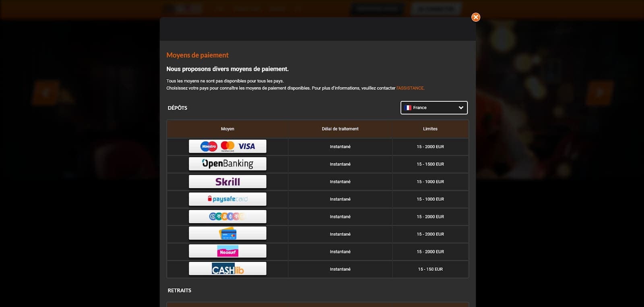Viewport: 644px width, 307px height.
Task: Click the Instantané cell in the Skrill row
Action: 340,182
